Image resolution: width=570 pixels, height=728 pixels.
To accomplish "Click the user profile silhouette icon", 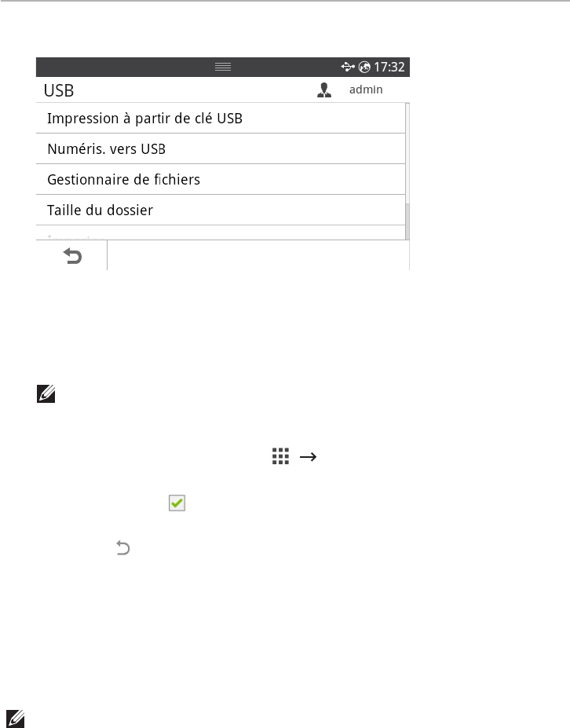I will [324, 90].
